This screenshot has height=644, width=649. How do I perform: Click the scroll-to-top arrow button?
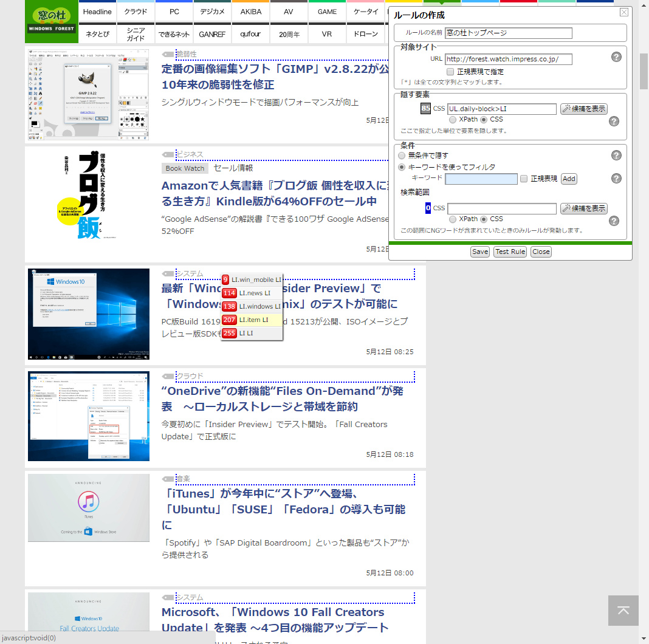(x=623, y=611)
